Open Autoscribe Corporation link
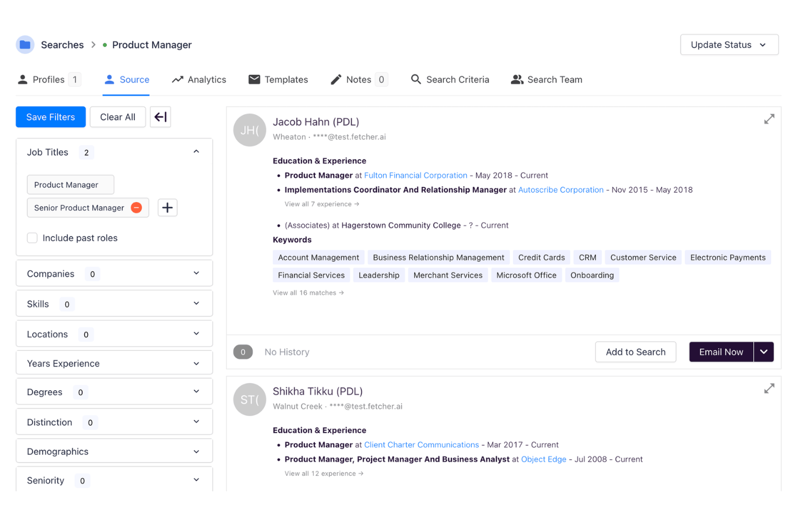The height and width of the screenshot is (532, 798). 561,190
